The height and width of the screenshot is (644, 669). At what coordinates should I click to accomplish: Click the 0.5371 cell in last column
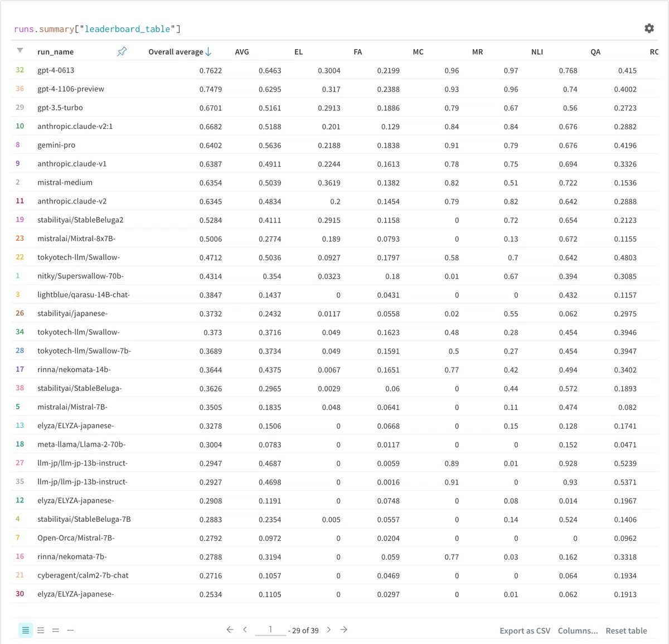coord(625,482)
